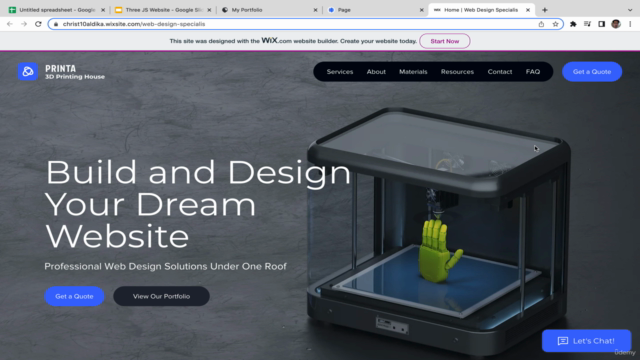640x360 pixels.
Task: Click the 3D printer hero image
Action: pos(439,231)
